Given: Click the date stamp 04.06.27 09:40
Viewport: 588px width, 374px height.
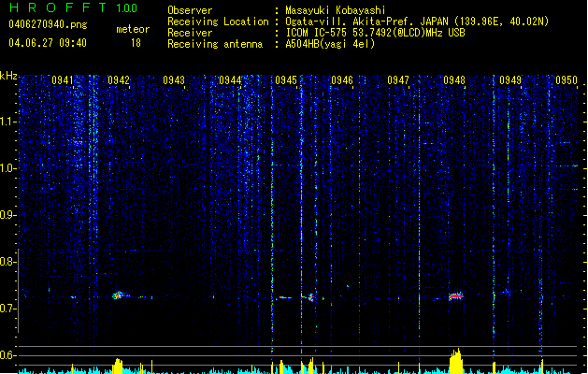Looking at the screenshot, I should [x=48, y=43].
